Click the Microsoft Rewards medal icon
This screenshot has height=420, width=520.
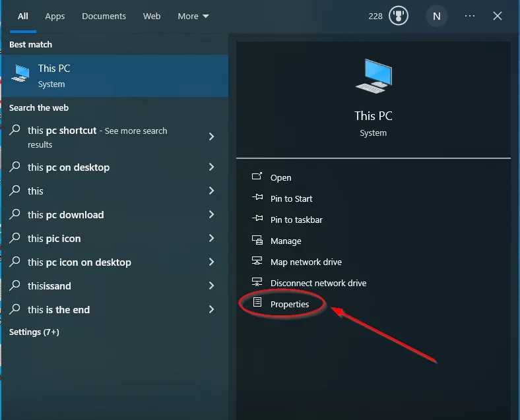click(x=398, y=16)
